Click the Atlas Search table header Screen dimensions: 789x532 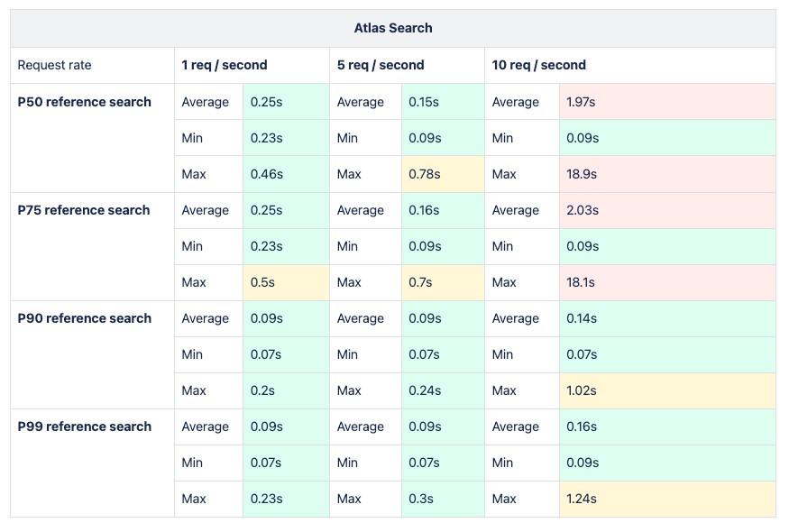click(393, 28)
